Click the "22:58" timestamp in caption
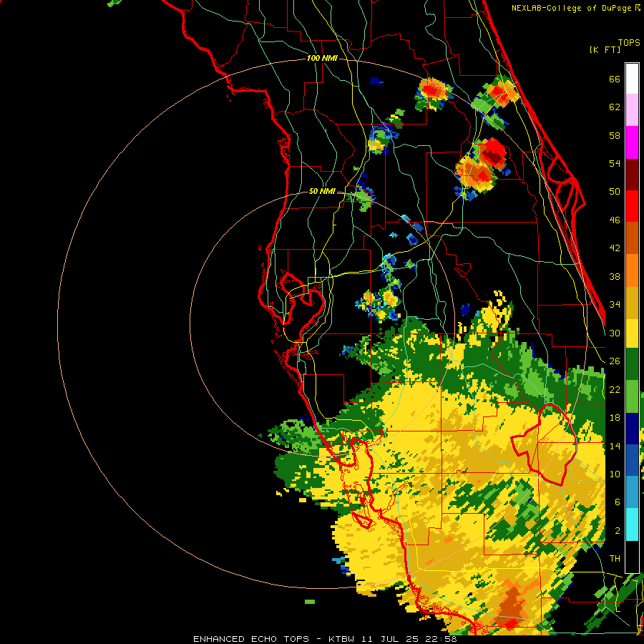Viewport: 644px width, 644px height. pos(440,639)
